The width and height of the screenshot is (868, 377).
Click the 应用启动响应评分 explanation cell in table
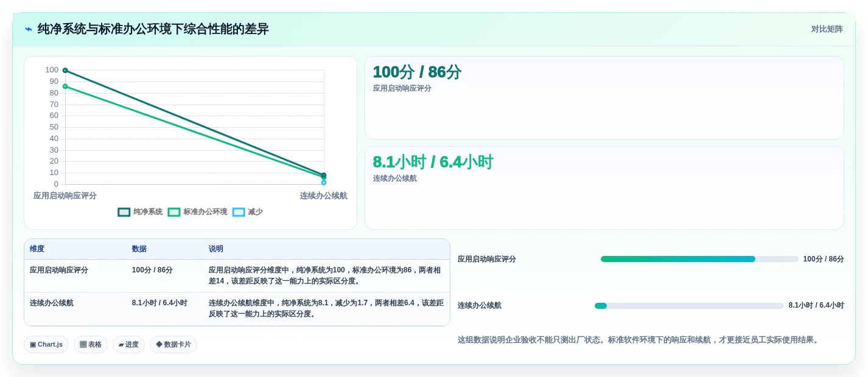pyautogui.click(x=326, y=275)
